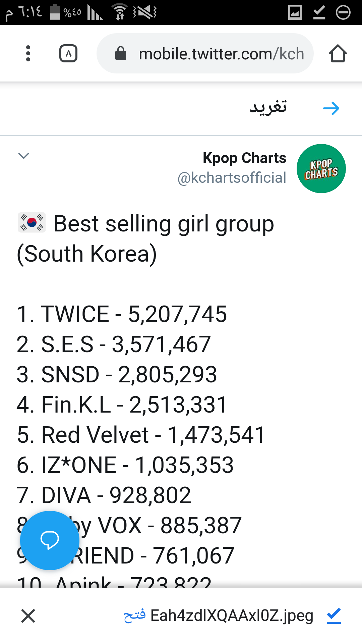This screenshot has height=644, width=362.
Task: Tap the image notification status icon
Action: [295, 13]
